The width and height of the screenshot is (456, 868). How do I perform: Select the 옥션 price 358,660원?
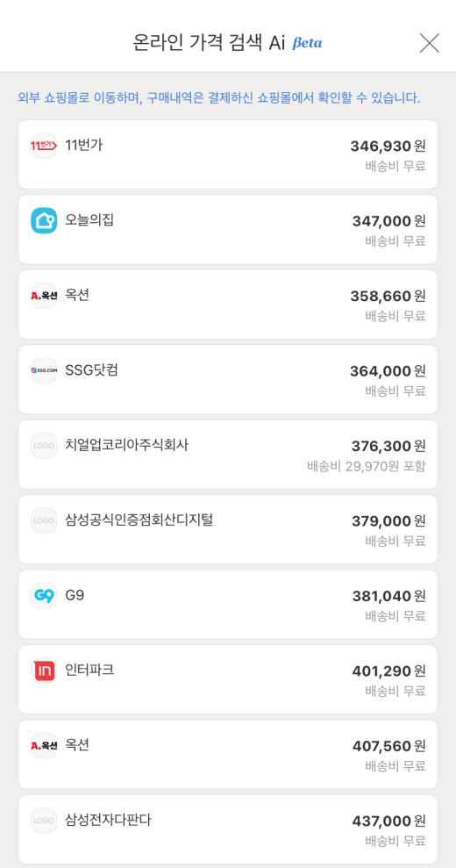tap(388, 296)
